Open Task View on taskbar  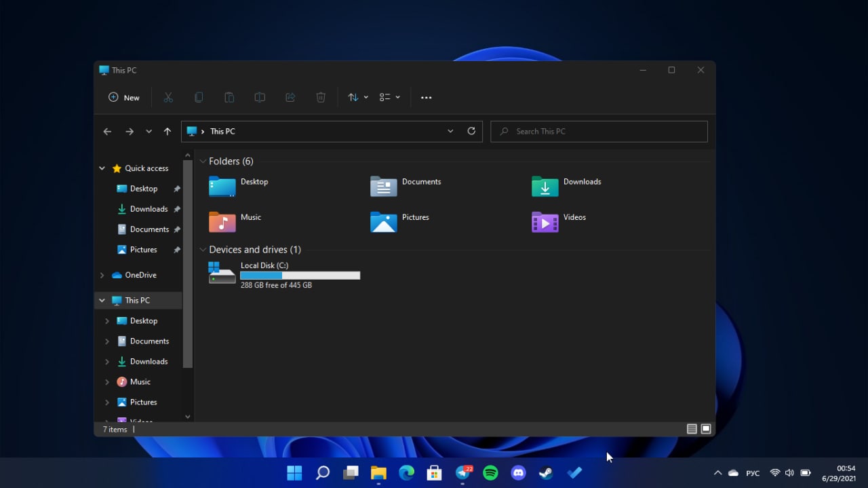(351, 473)
